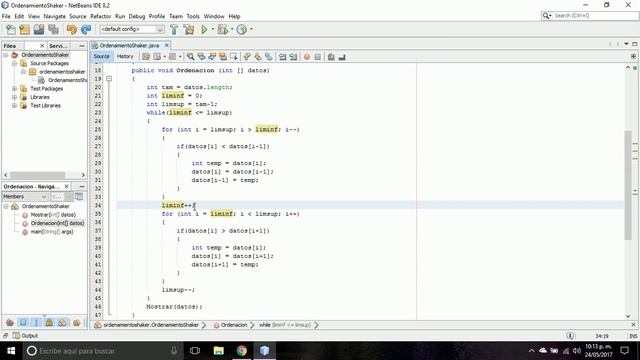Click the Uncomment icon in editor toolbar

pos(342,57)
